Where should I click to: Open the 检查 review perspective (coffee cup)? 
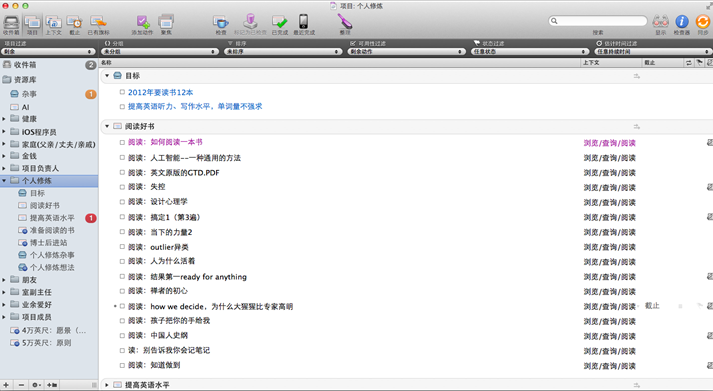pos(221,22)
